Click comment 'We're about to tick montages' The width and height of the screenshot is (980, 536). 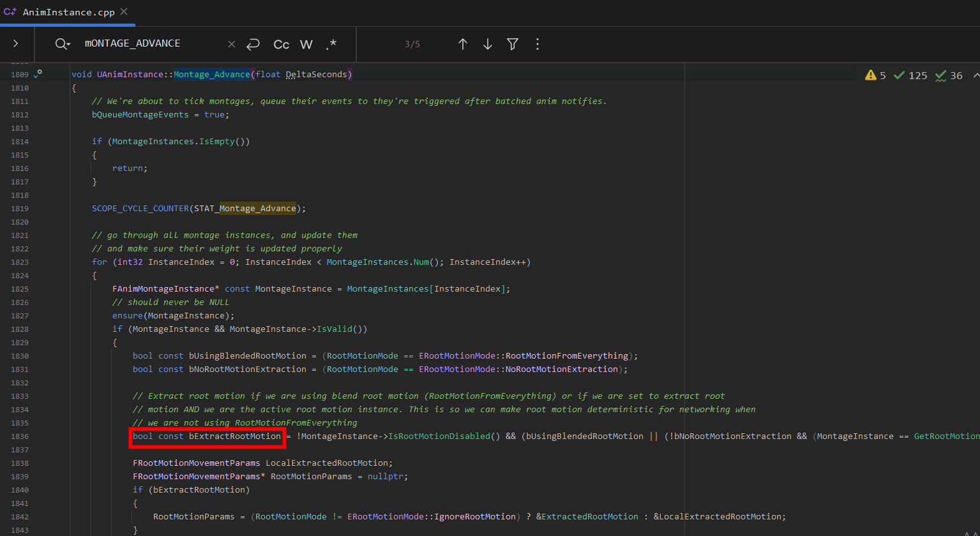[x=349, y=101]
